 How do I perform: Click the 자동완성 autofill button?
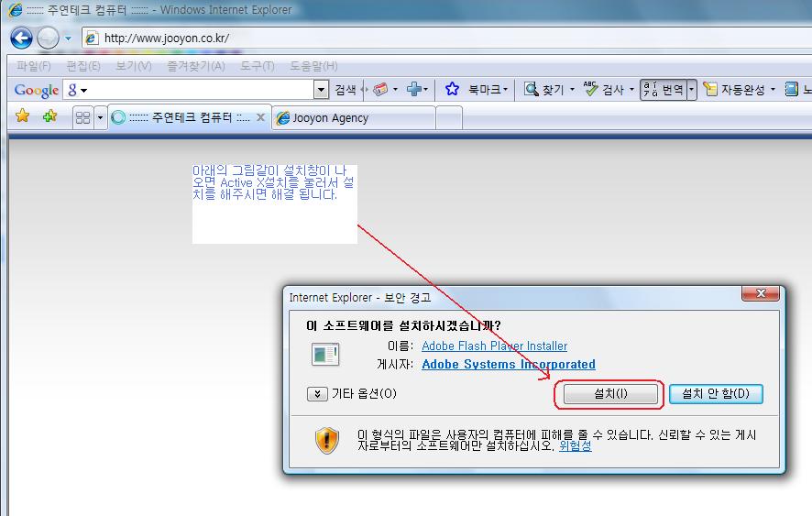[x=734, y=89]
